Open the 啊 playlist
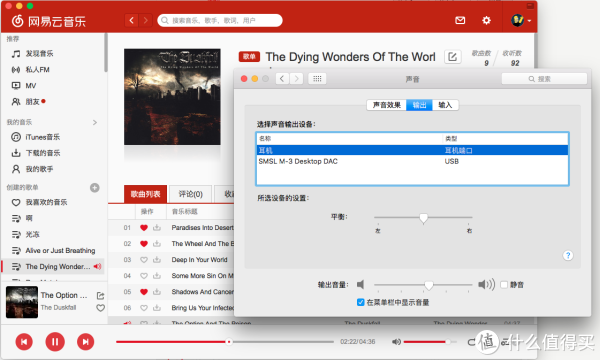 (x=22, y=218)
